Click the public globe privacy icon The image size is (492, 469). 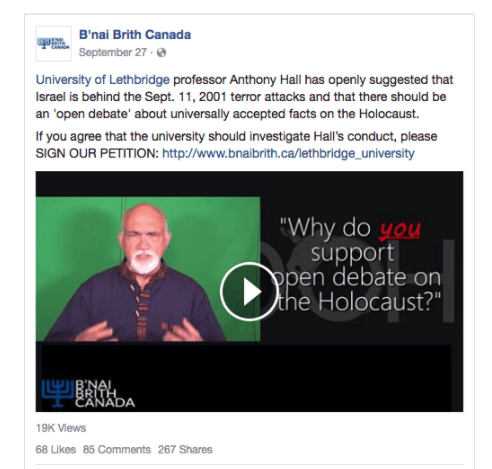tap(161, 53)
